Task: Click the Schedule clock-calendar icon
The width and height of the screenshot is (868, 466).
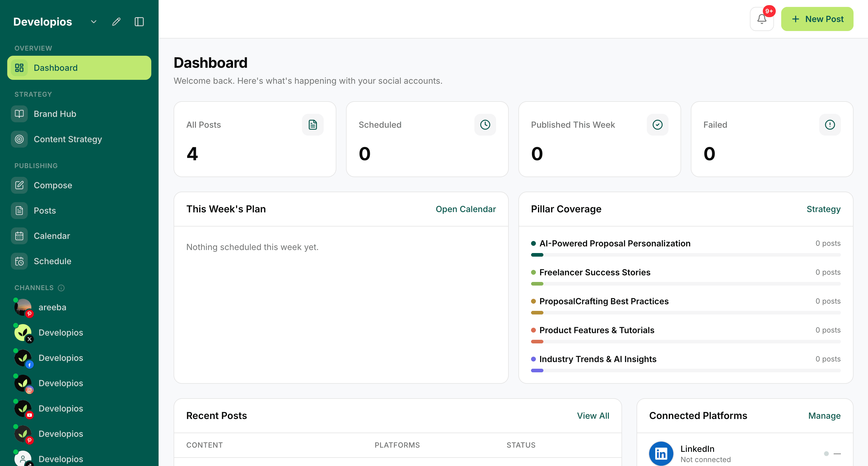Action: [19, 261]
